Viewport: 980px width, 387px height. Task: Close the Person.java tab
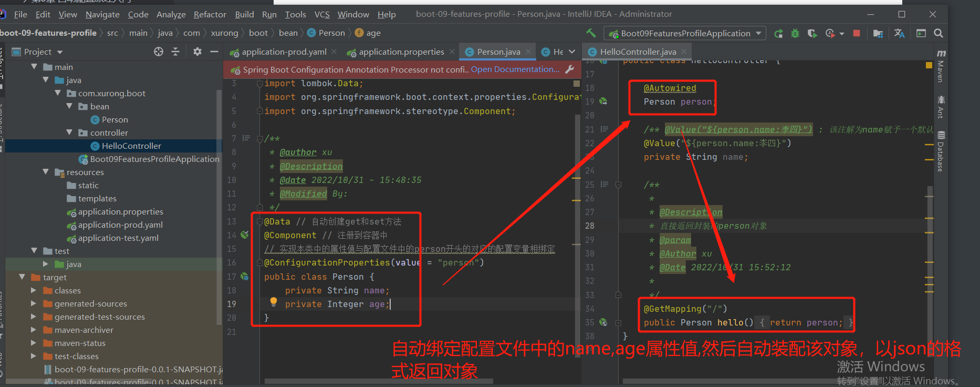click(528, 52)
